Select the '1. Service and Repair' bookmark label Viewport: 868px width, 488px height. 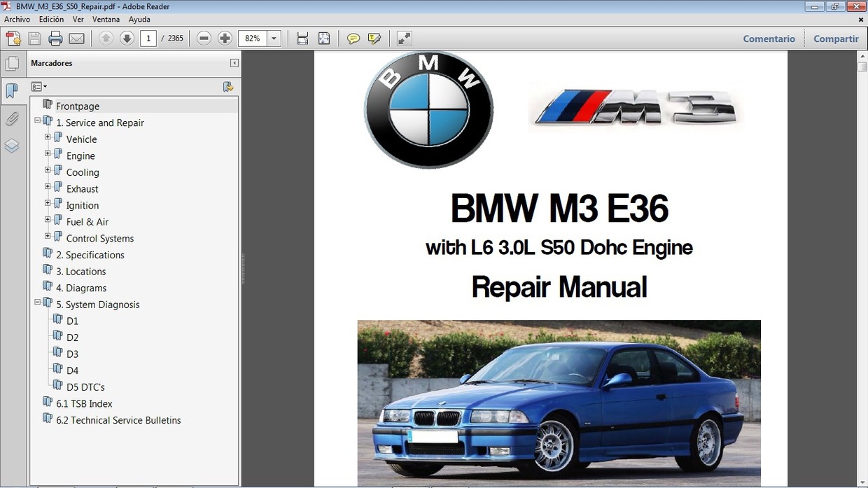[x=100, y=123]
